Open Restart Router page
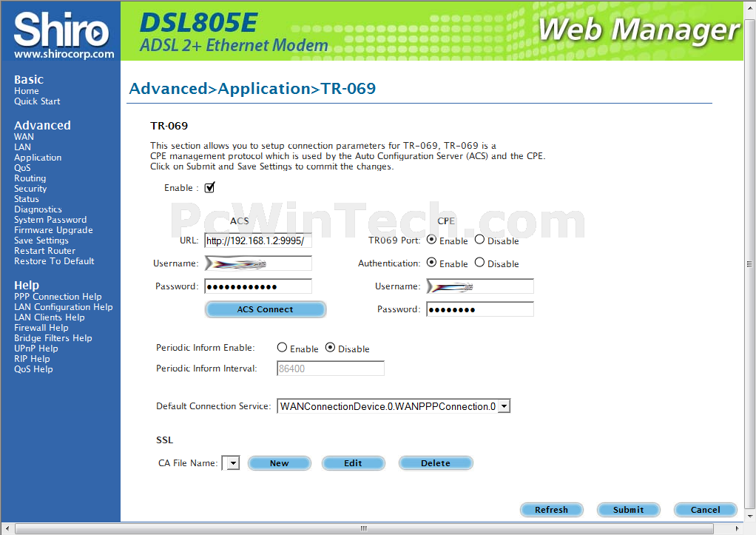 pos(45,251)
